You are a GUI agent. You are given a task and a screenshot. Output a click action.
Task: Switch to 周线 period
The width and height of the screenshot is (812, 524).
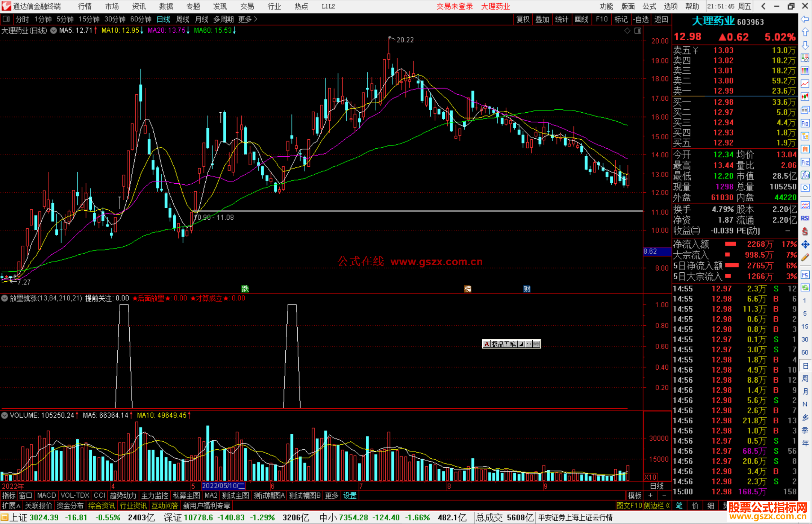click(x=183, y=19)
